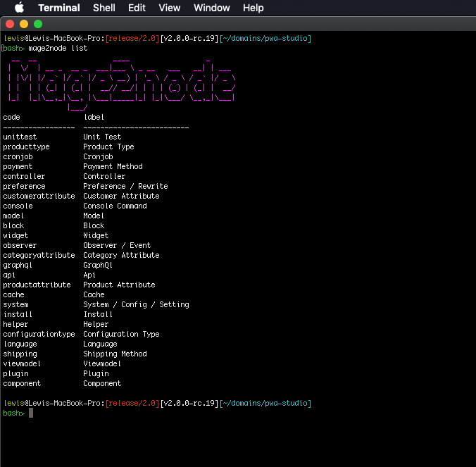Click the 'viewmodel' code entry
Screen dimensions: 476x467
22,364
